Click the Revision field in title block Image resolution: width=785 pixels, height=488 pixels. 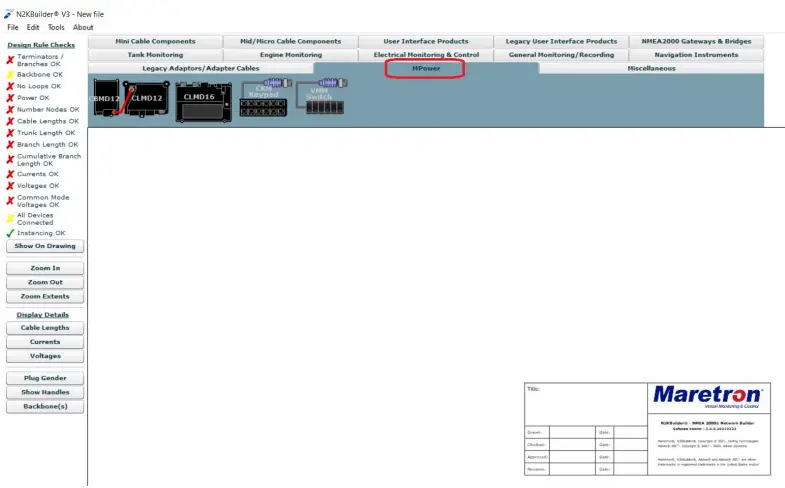tap(572, 469)
